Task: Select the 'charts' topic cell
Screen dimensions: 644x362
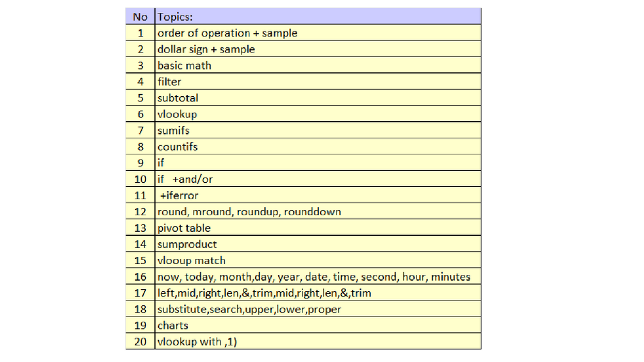Action: pyautogui.click(x=318, y=325)
